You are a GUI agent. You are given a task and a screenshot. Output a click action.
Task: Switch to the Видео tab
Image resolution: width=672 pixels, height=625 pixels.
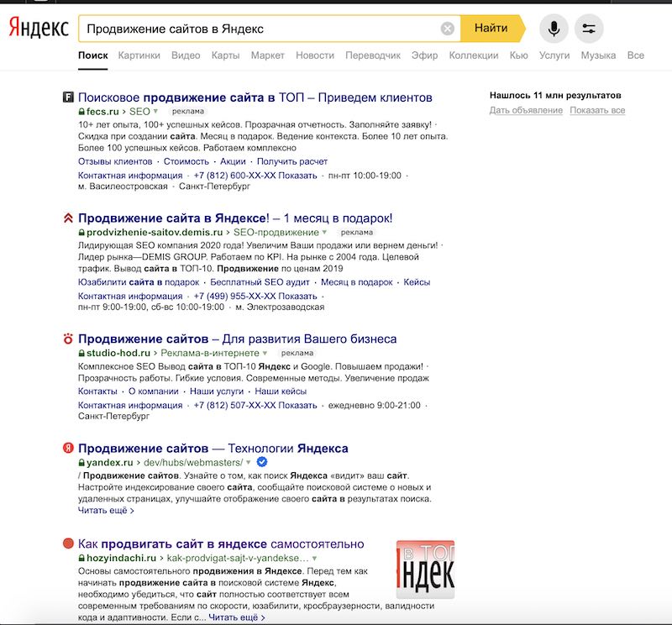(186, 55)
